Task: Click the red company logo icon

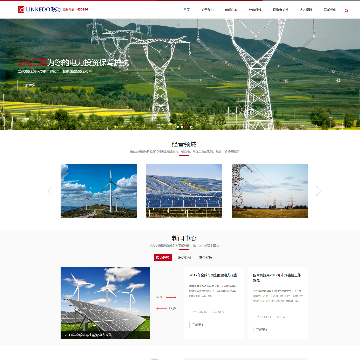Action: pos(21,9)
